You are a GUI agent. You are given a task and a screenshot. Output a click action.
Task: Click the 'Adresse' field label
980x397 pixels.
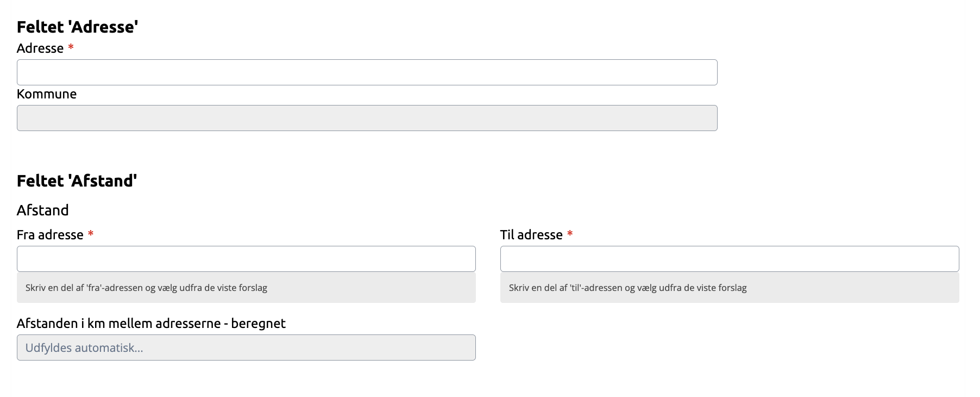point(40,48)
